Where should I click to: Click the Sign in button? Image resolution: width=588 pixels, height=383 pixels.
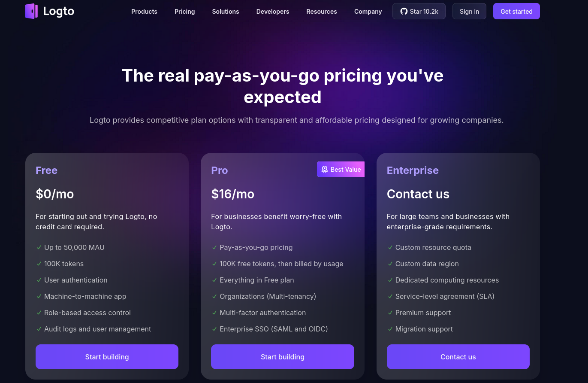tap(469, 11)
